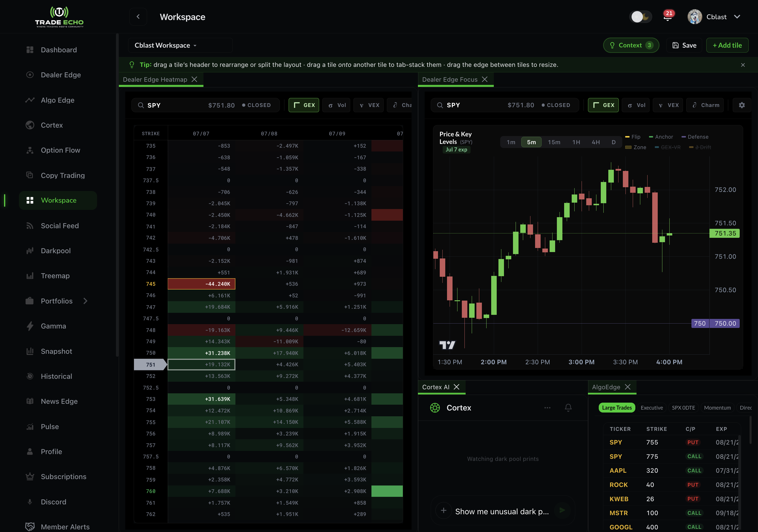Click the plus attach icon in Cortex chat
The image size is (758, 532).
[x=443, y=510]
